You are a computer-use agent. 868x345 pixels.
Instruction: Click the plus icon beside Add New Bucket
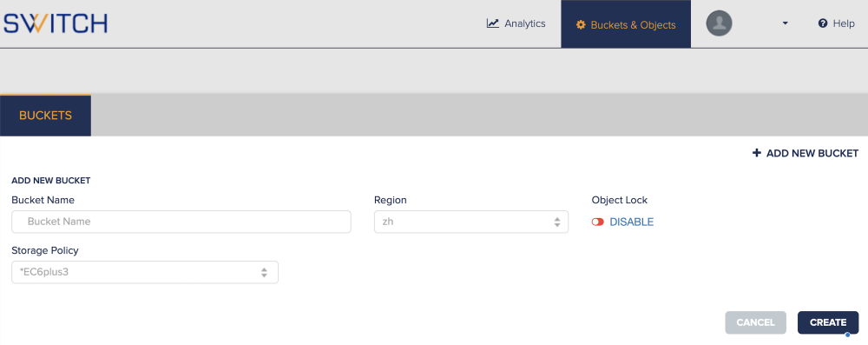click(757, 153)
